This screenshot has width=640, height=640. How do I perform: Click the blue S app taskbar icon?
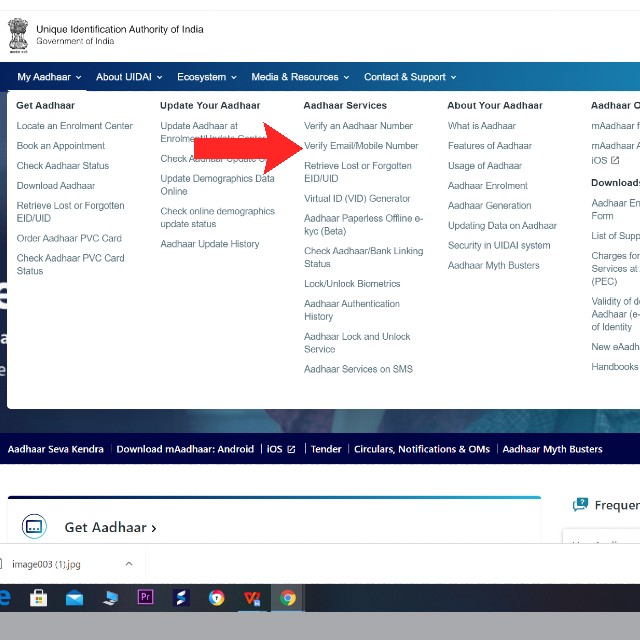(x=181, y=598)
